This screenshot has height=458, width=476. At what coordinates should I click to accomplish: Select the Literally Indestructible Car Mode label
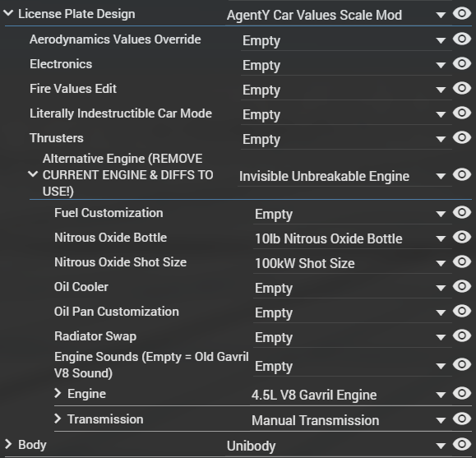pyautogui.click(x=121, y=113)
